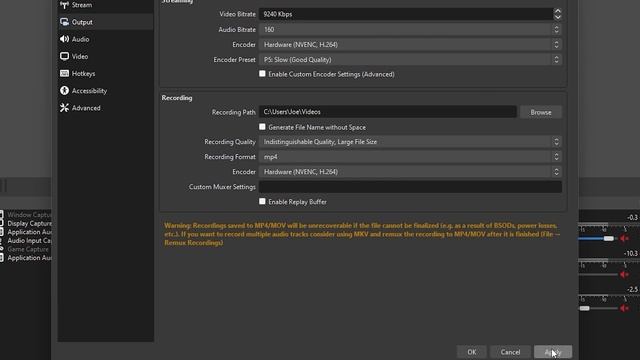
Task: Select the Output page in the sidebar
Action: [105, 22]
